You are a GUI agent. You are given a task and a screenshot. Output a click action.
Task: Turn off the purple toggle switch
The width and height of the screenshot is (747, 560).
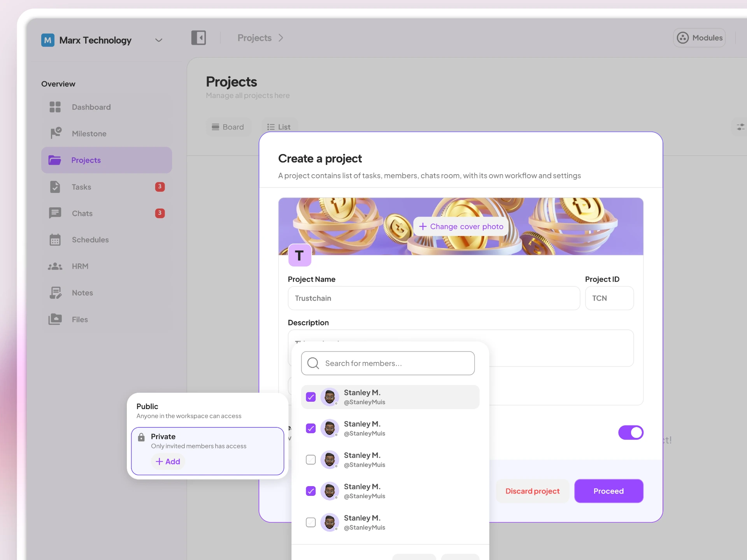point(631,432)
